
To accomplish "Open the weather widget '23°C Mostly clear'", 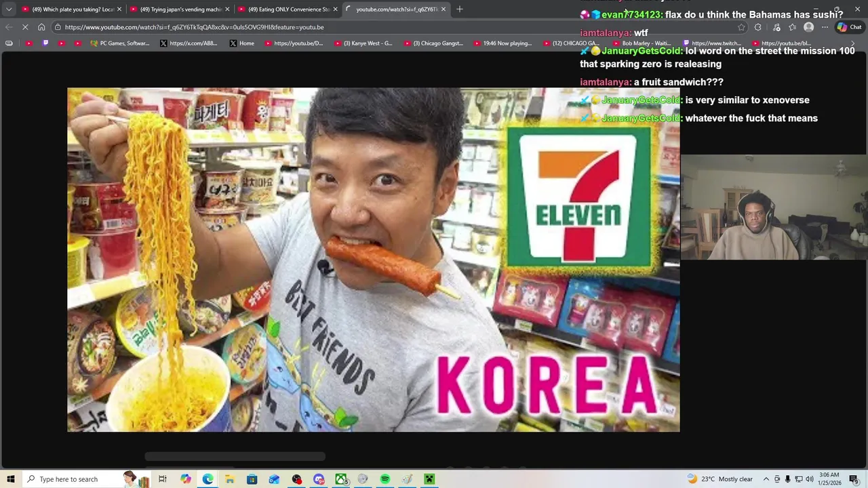I will click(719, 479).
